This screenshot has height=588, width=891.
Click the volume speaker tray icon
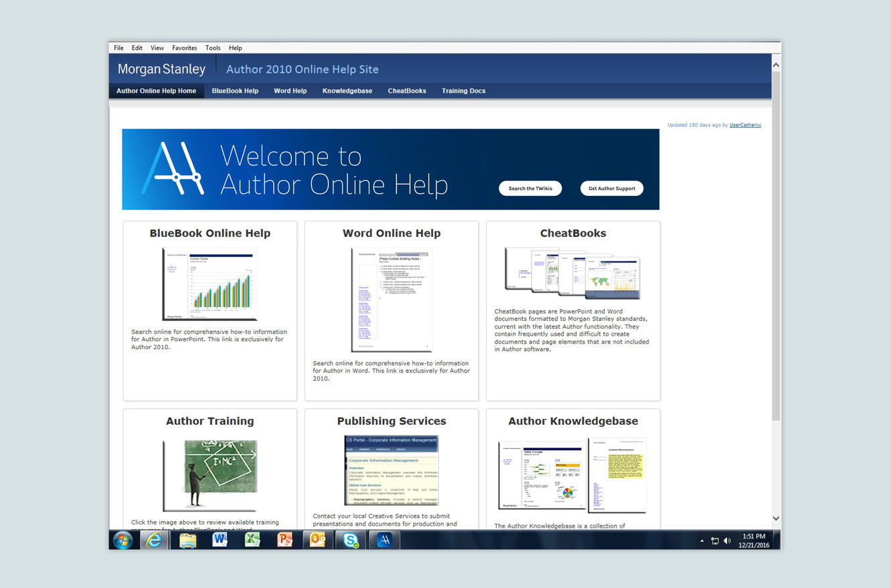(x=727, y=541)
